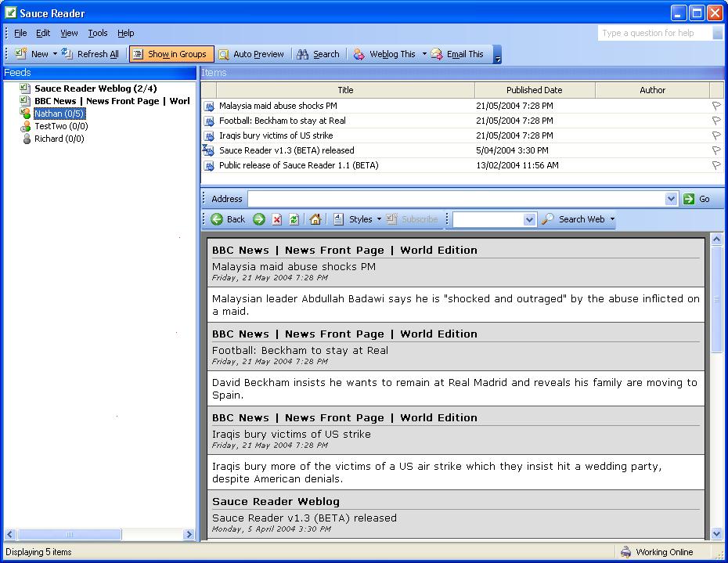Click the Search Web magnifier button
The width and height of the screenshot is (728, 563).
548,219
